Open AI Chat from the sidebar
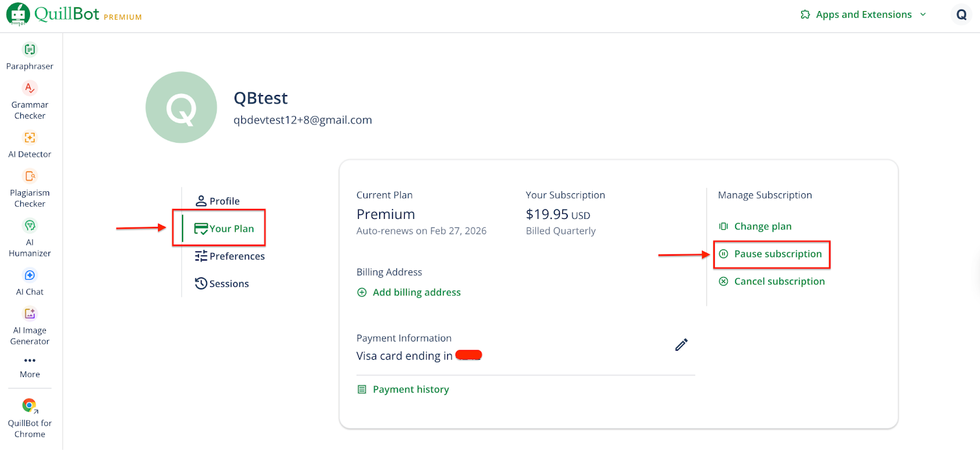The image size is (980, 450). click(29, 282)
